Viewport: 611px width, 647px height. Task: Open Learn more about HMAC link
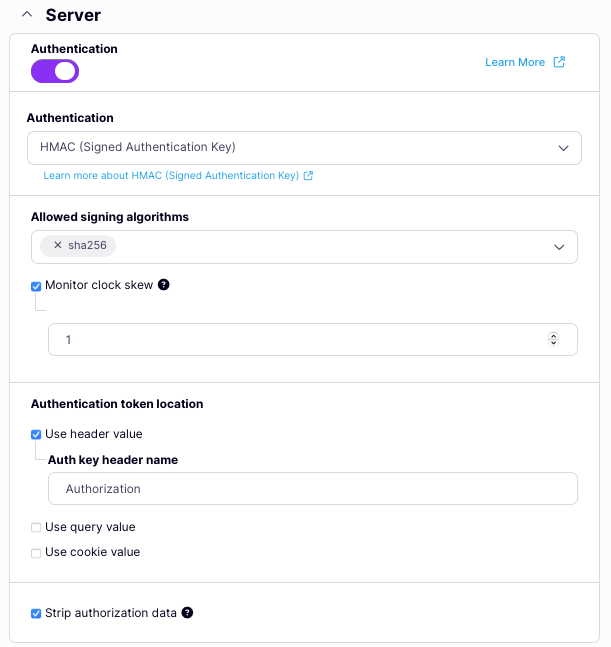pyautogui.click(x=171, y=176)
